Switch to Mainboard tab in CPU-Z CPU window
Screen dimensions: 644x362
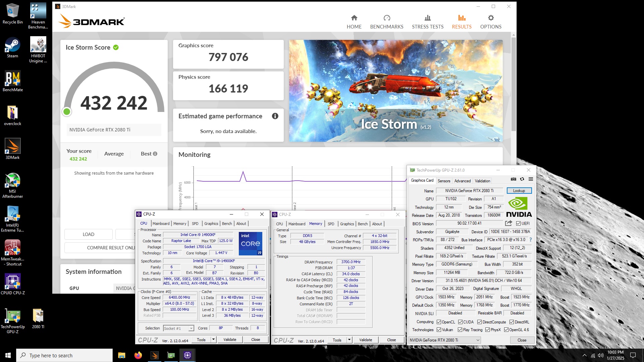[161, 224]
